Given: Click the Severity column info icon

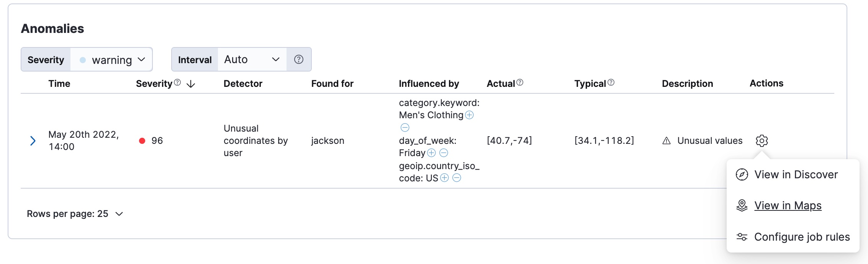Looking at the screenshot, I should [x=177, y=83].
